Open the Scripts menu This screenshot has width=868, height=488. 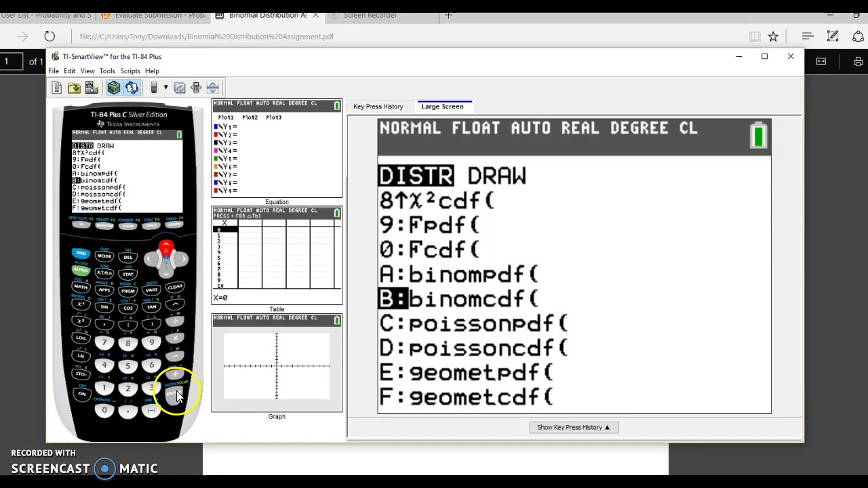click(130, 71)
